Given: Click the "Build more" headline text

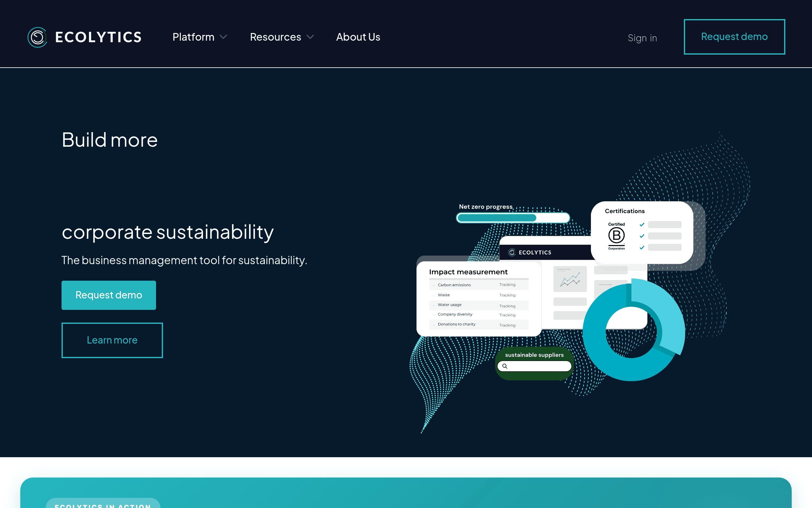Looking at the screenshot, I should point(110,140).
